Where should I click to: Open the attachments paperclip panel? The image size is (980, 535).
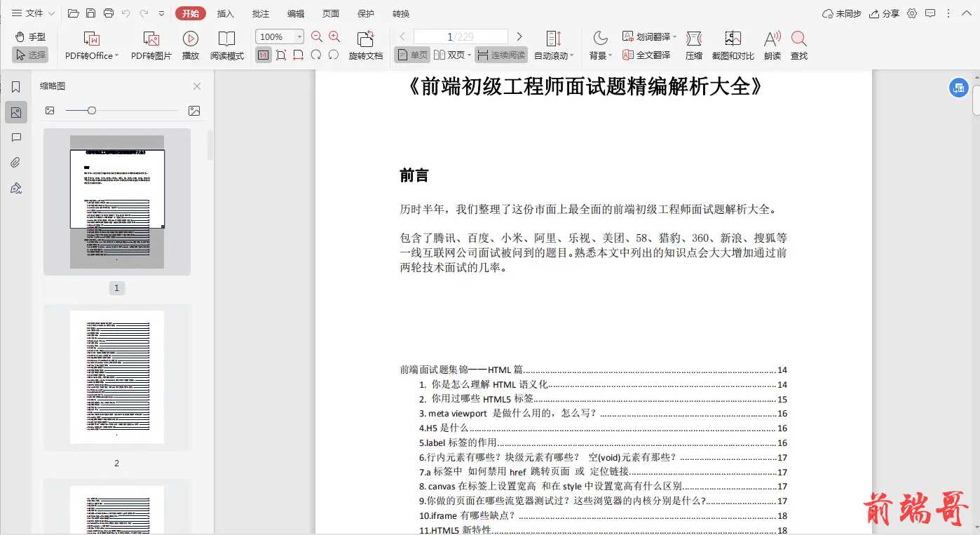[16, 163]
